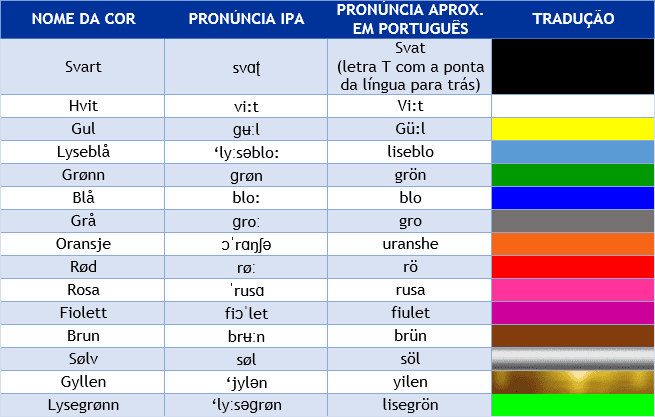Click the orange swatch for Oransje
655x417 pixels.
click(x=573, y=244)
